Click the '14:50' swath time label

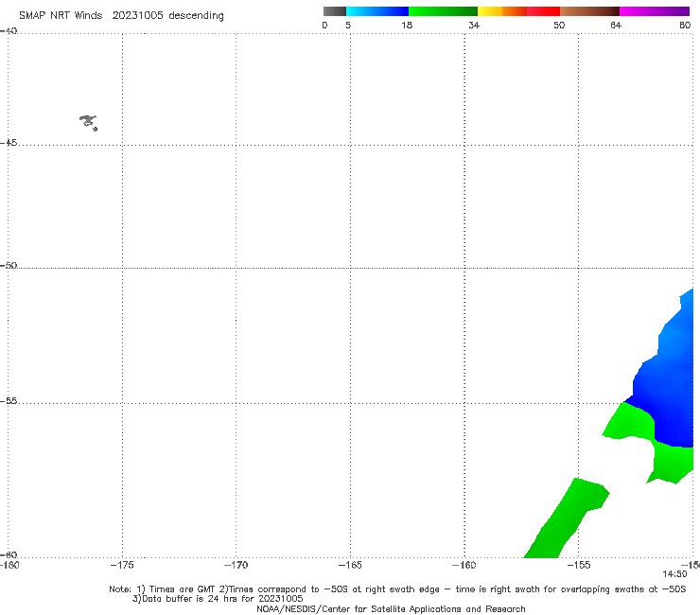(674, 574)
